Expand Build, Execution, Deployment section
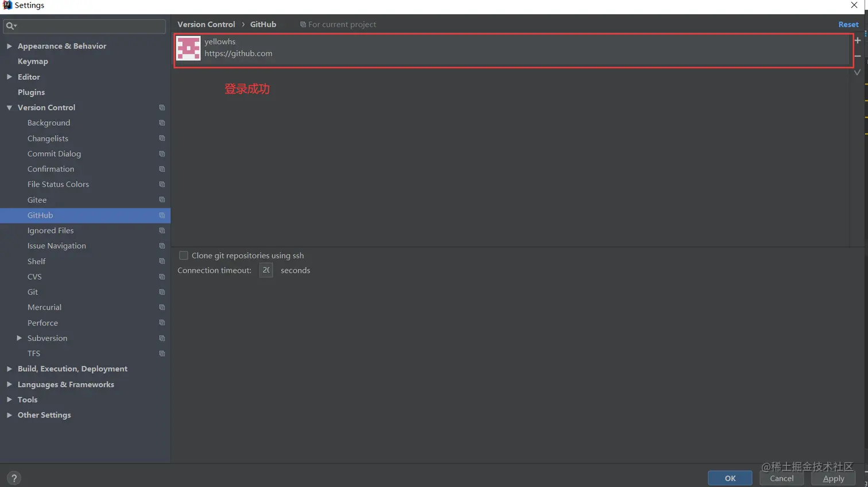Screen dimensions: 868x487 pos(9,369)
